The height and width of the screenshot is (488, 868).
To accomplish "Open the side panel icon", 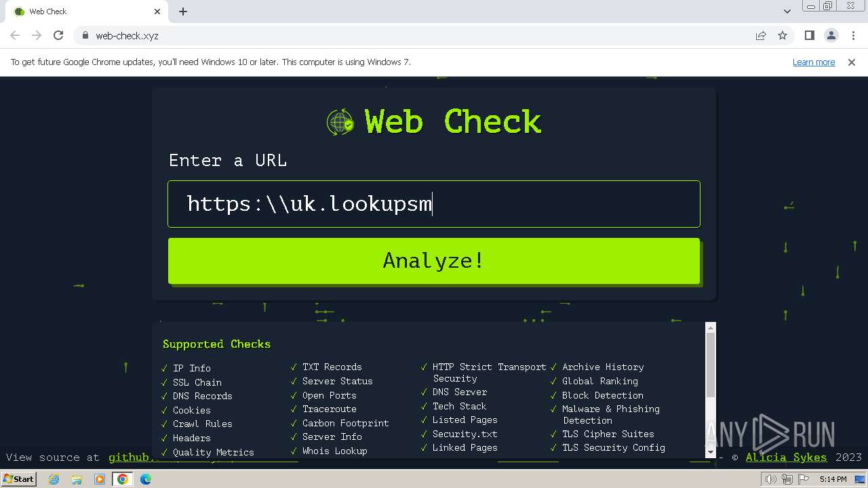I will point(809,35).
